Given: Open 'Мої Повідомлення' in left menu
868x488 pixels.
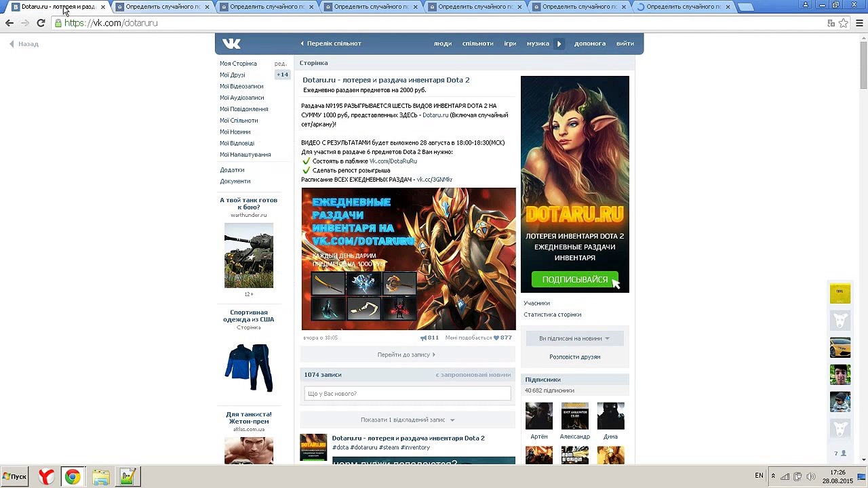Looking at the screenshot, I should tap(244, 109).
